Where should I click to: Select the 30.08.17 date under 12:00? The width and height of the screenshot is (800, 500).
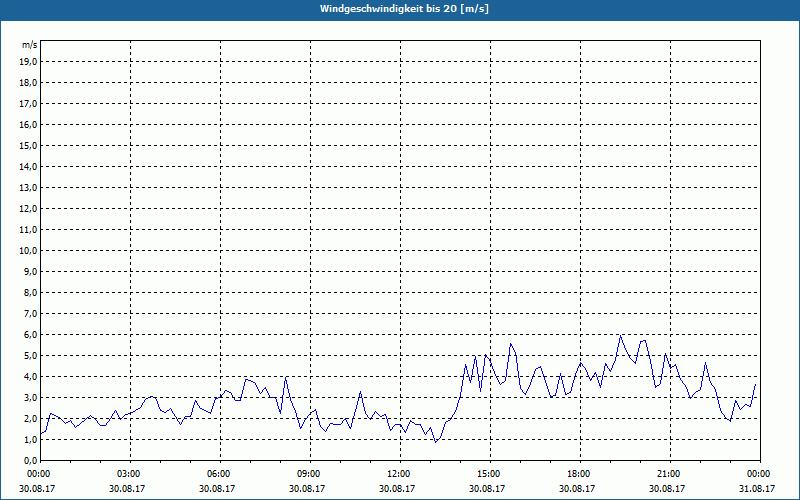[397, 488]
